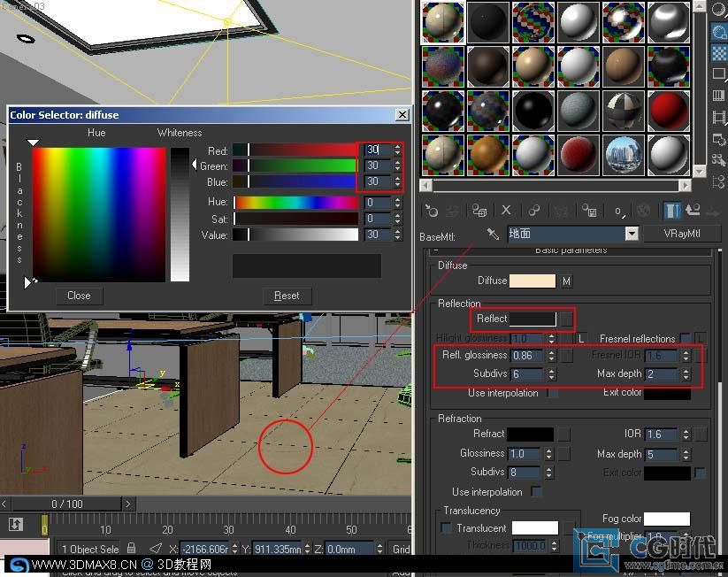
Task: Click reflection Max depth spinner arrows
Action: [686, 374]
